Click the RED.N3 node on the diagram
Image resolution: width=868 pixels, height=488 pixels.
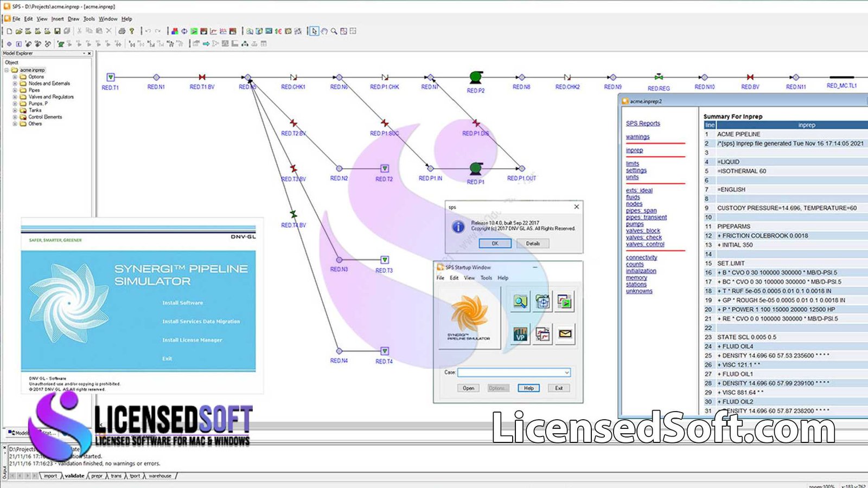[x=339, y=260]
